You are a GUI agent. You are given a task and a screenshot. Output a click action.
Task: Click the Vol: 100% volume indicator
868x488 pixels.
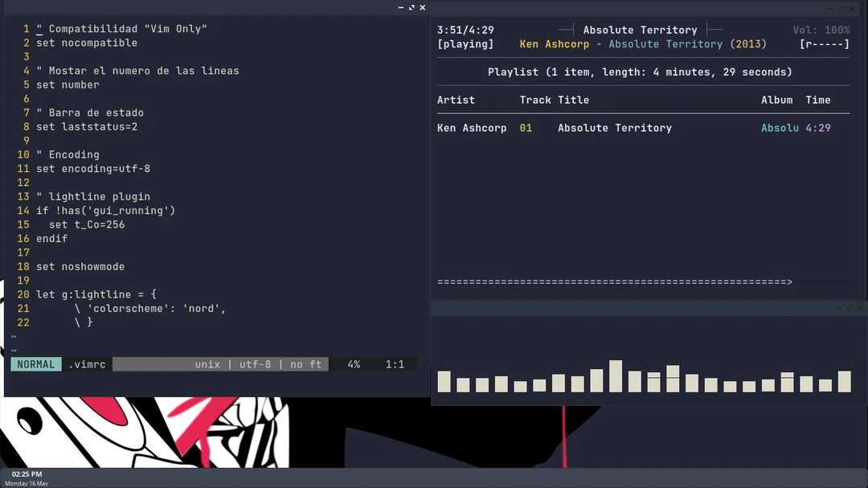click(823, 29)
